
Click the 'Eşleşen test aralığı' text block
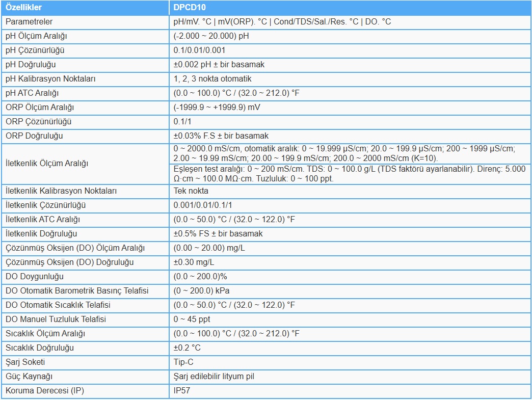pyautogui.click(x=350, y=174)
